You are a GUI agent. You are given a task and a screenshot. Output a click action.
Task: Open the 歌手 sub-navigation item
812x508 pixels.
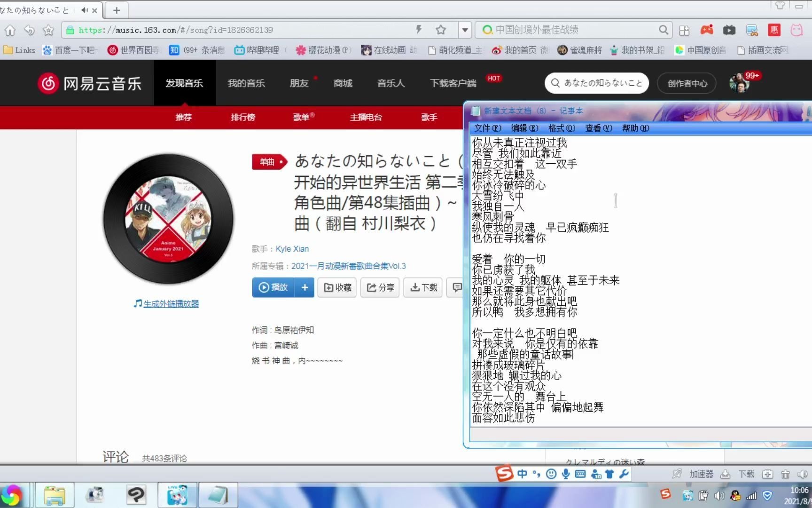pos(429,117)
